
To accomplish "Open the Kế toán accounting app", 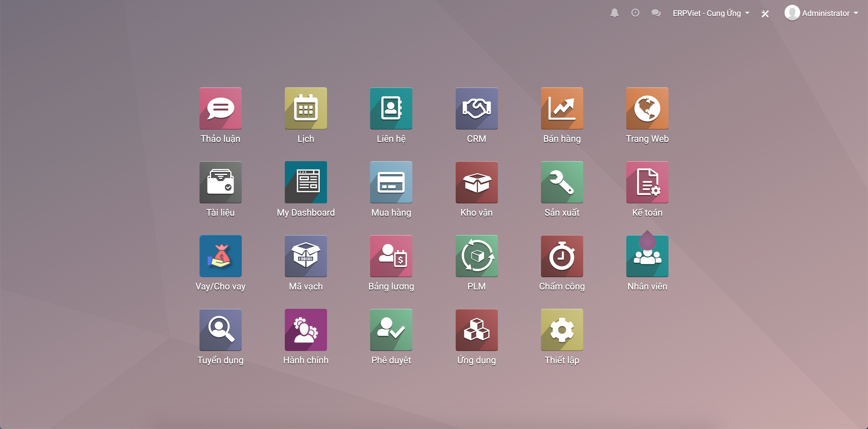I will [x=647, y=182].
